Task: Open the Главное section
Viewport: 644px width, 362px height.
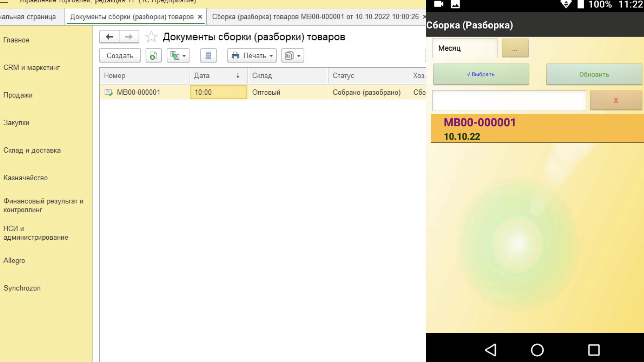Action: coord(16,40)
